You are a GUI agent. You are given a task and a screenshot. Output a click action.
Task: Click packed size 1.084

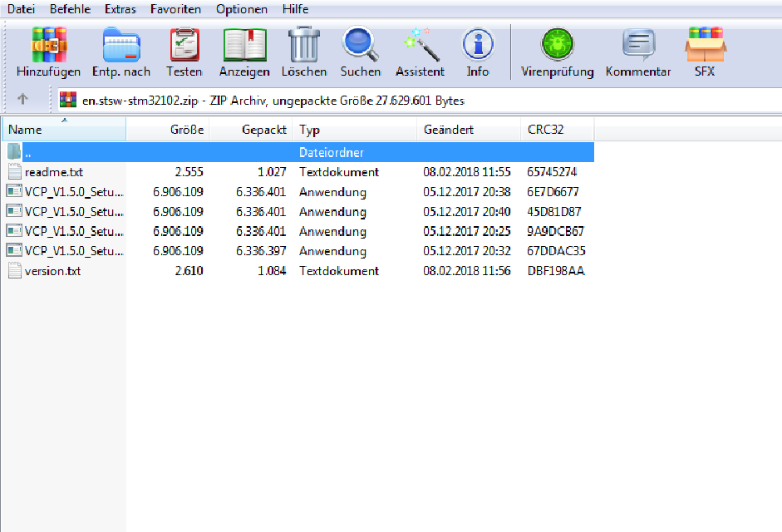[272, 271]
